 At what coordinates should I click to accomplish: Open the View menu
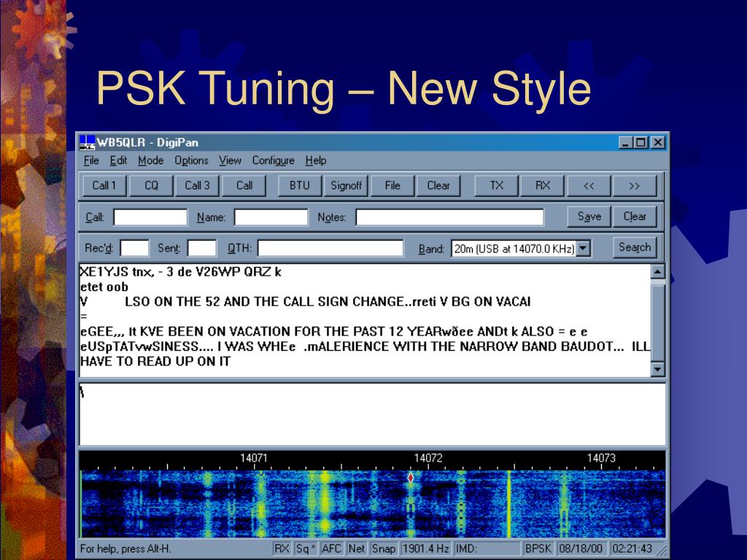pos(230,160)
